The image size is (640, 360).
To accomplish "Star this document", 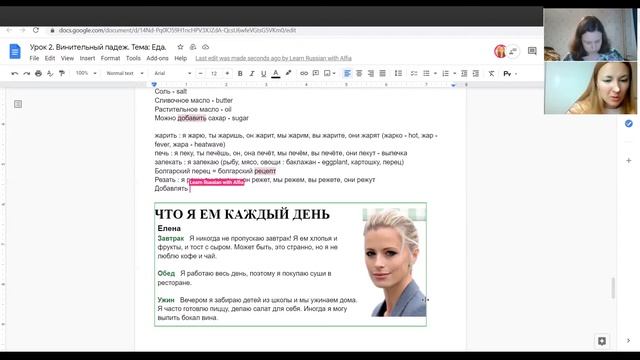I will [x=180, y=47].
